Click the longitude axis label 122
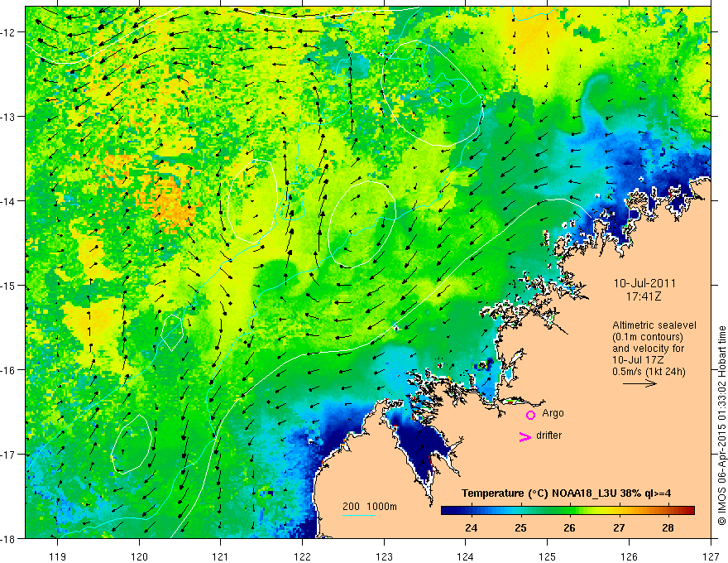The height and width of the screenshot is (563, 728). pos(302,556)
